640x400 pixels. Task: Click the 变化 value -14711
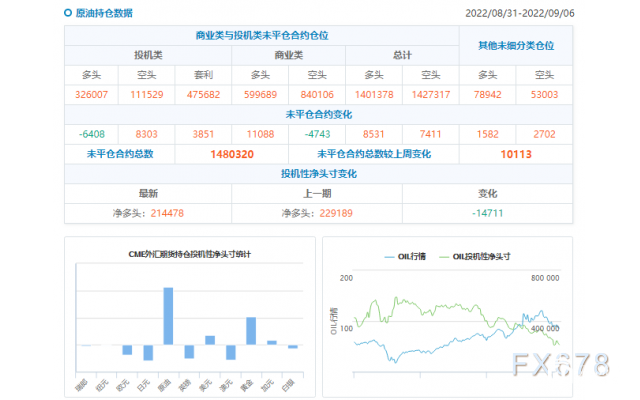tap(488, 213)
